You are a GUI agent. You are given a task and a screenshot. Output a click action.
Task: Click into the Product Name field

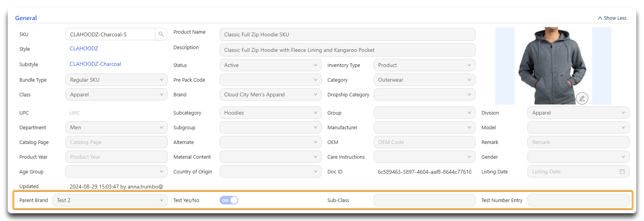click(347, 34)
